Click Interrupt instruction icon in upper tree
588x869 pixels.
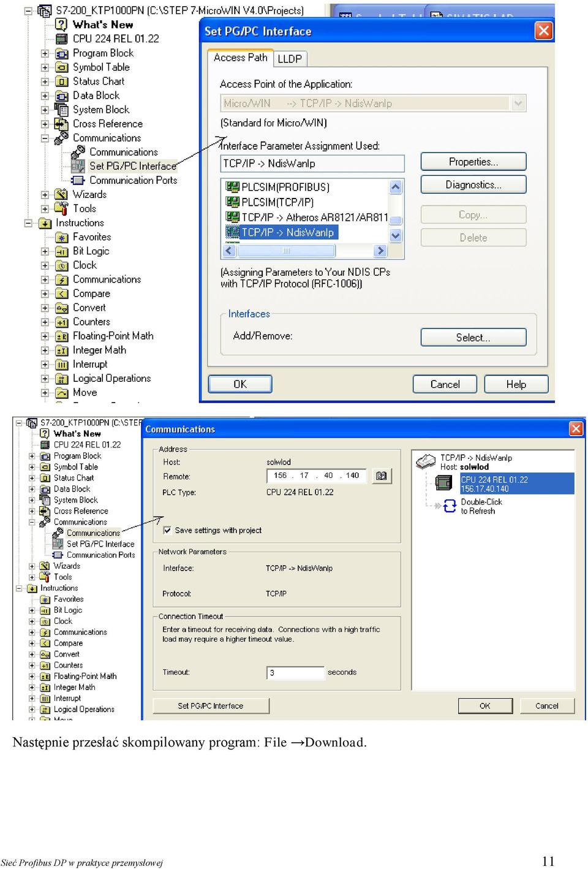61,365
